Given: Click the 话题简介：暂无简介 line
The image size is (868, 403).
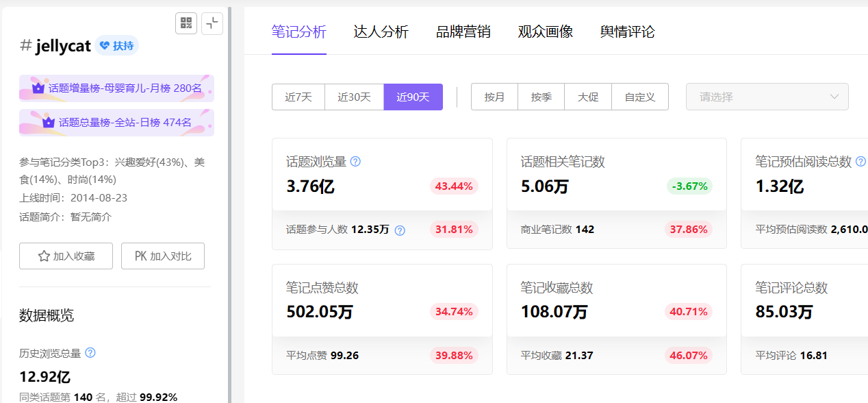Looking at the screenshot, I should (x=66, y=217).
